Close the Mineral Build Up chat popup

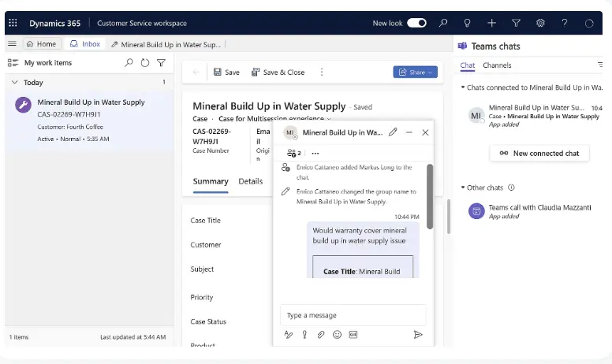(425, 132)
